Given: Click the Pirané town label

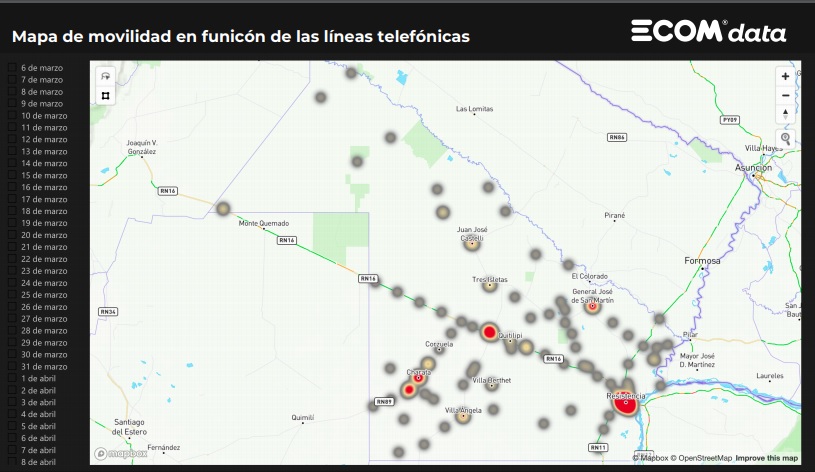Looking at the screenshot, I should pyautogui.click(x=615, y=215).
